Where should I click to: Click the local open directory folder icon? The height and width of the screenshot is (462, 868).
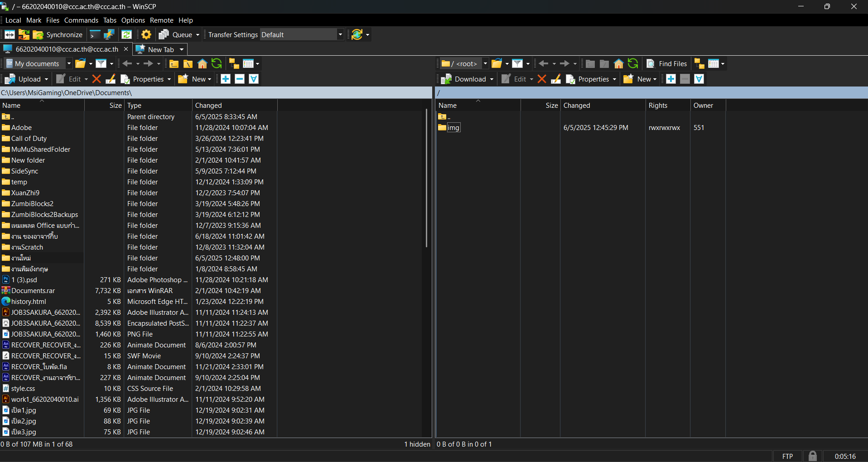coord(81,63)
